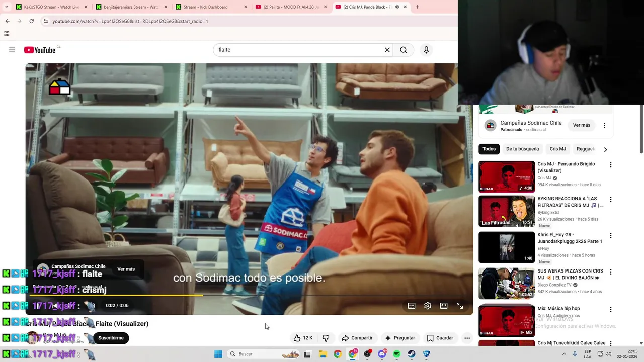The image size is (644, 362).
Task: Switch to 'benjitajeremiass Stream' browser tab
Action: [x=131, y=7]
